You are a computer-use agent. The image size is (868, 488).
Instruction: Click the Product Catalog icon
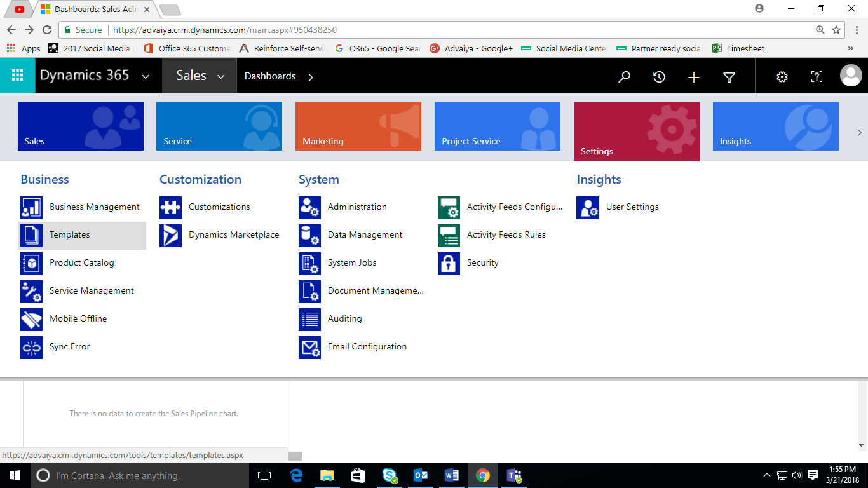point(31,264)
